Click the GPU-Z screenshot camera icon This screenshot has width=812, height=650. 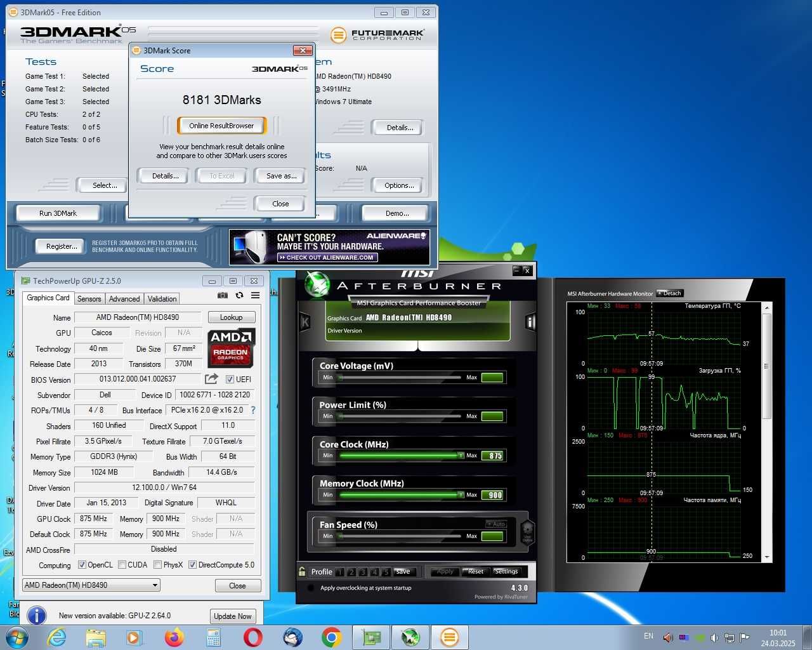click(223, 295)
